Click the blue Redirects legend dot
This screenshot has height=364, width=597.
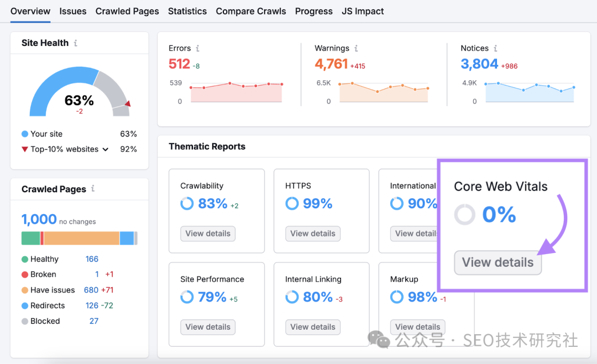[x=25, y=306]
